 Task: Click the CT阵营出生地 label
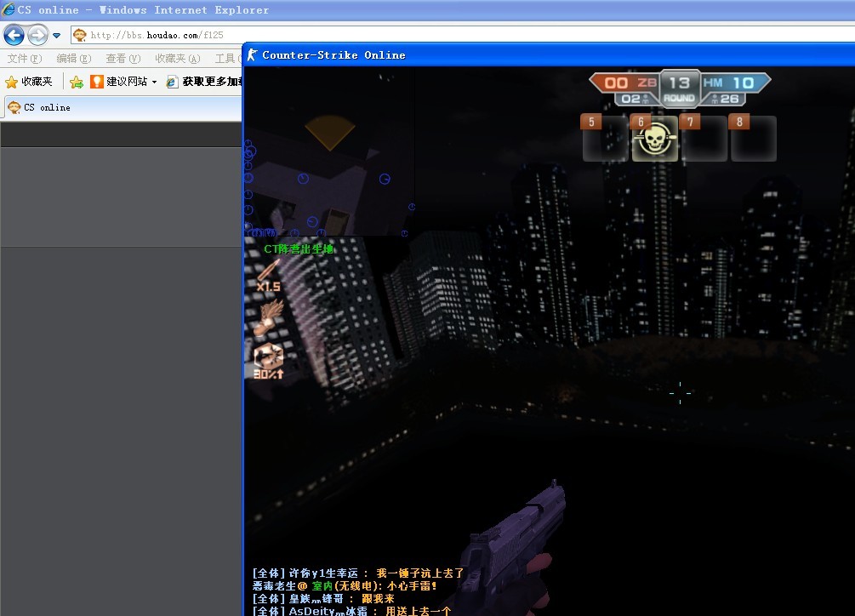pos(299,249)
